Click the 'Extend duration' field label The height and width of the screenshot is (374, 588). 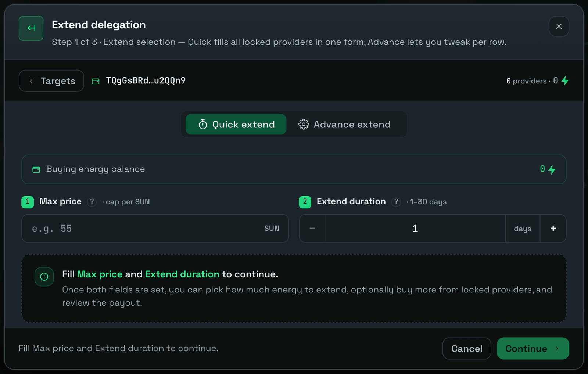(x=351, y=201)
